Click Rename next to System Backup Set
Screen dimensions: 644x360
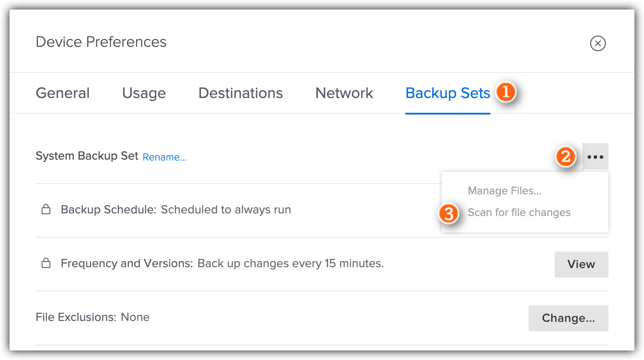(x=164, y=157)
